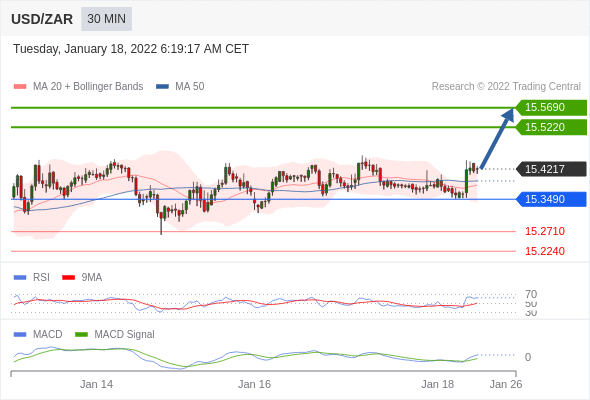Click the MA 20 + Bollinger Bands red swatch
590x400 pixels.
point(20,87)
